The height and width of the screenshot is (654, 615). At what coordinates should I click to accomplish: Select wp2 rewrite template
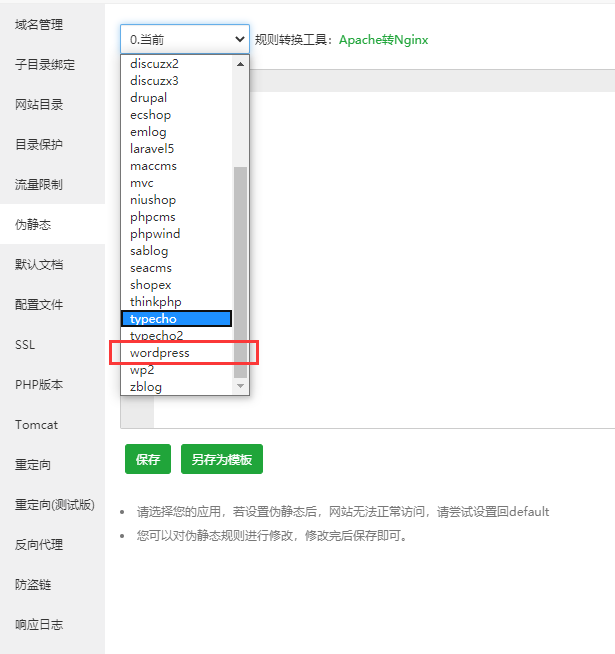(176, 370)
